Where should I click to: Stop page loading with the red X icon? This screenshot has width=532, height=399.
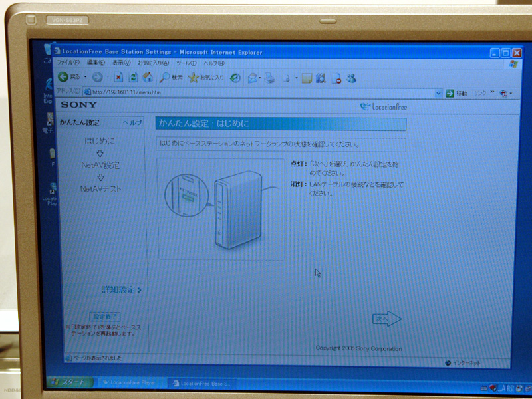coord(118,78)
